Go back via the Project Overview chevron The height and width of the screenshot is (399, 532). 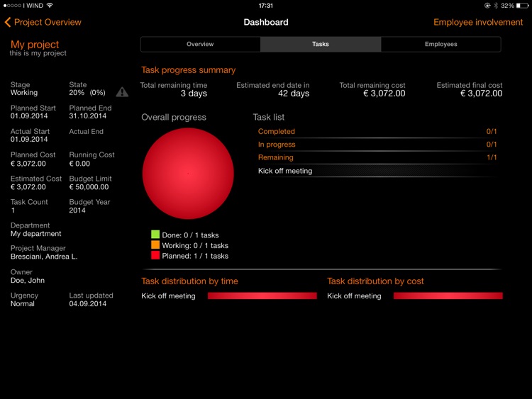[8, 23]
